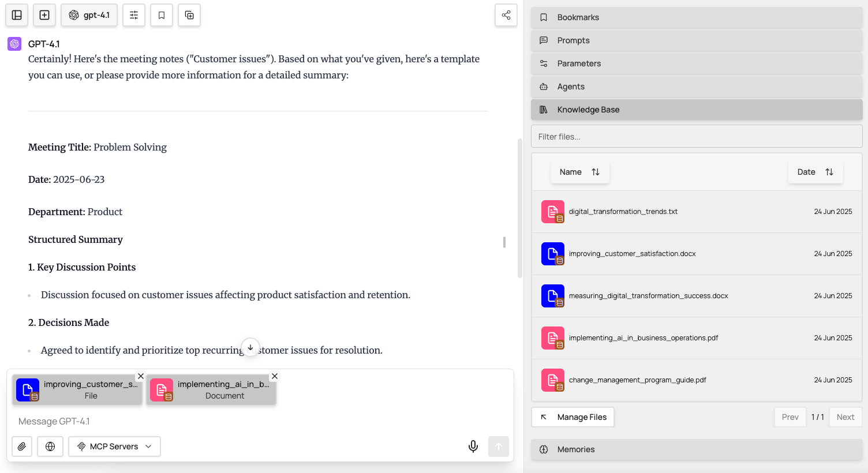Click the improving_customer_s... File attachment chip
The width and height of the screenshot is (868, 473).
(x=77, y=390)
